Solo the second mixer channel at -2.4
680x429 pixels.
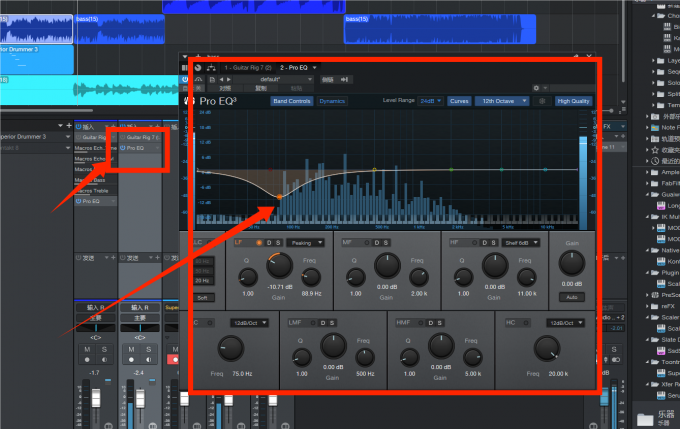(x=148, y=349)
